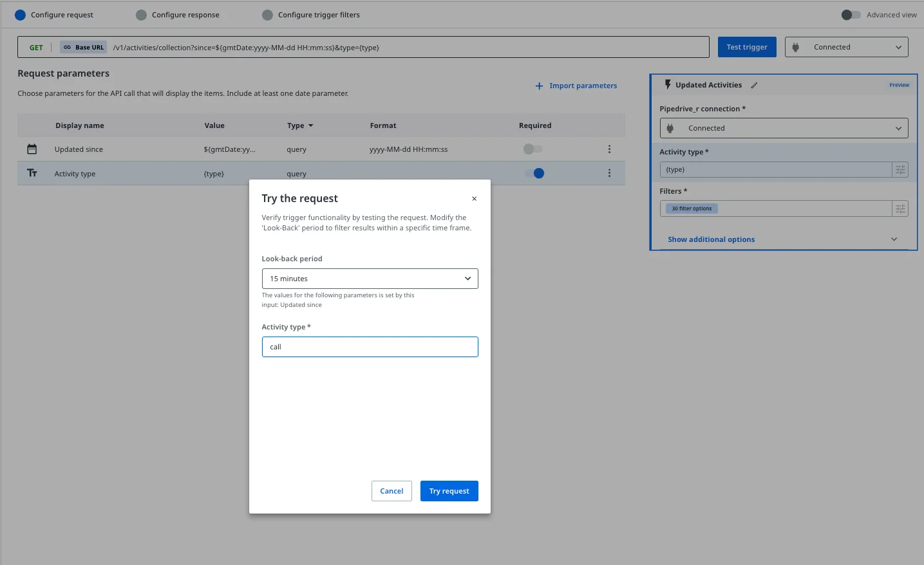Click the text type icon for Activity type
924x565 pixels.
32,173
